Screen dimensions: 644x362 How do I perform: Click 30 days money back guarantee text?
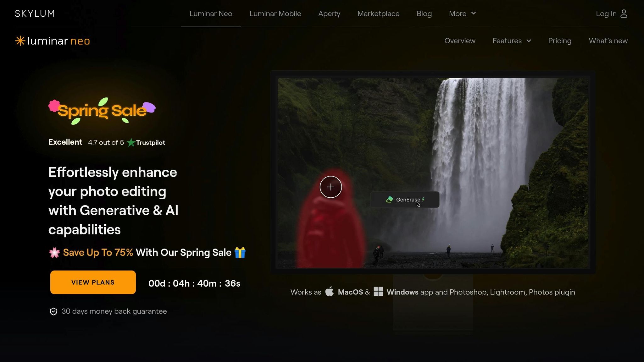click(114, 311)
